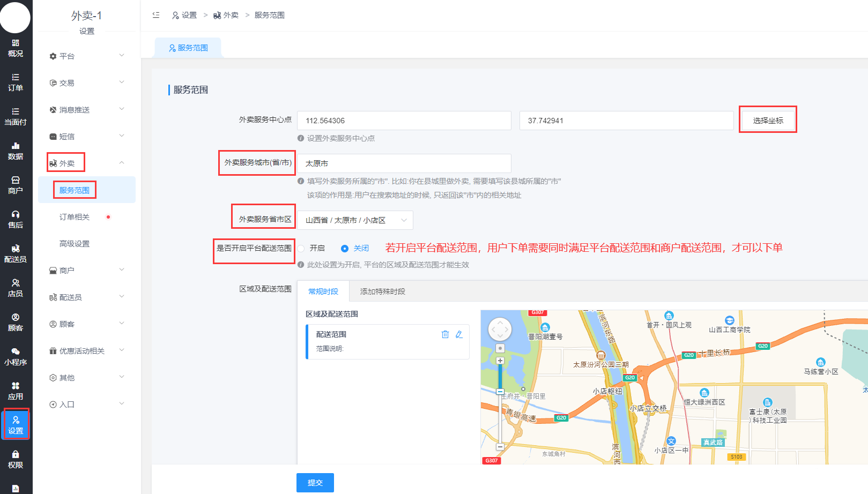Click the 提交 submit button
Viewport: 868px width, 494px height.
315,483
